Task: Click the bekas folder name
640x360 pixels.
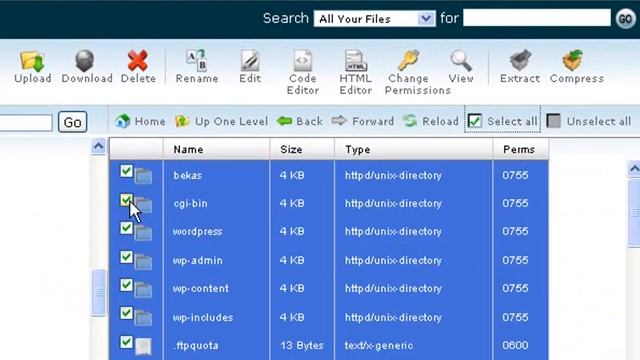Action: [x=188, y=176]
